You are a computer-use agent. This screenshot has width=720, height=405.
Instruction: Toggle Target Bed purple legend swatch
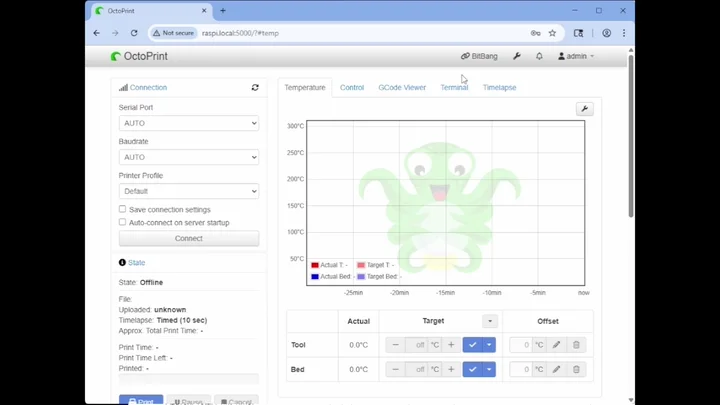coord(361,276)
